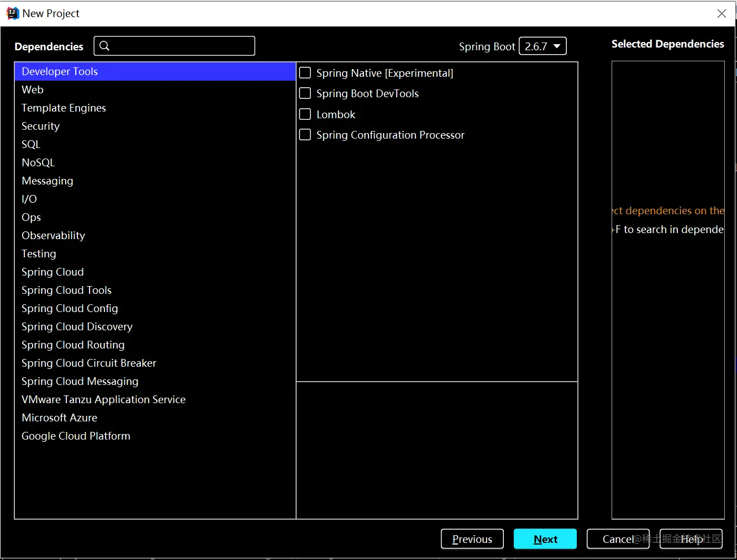The image size is (737, 560).
Task: Choose the Security category
Action: click(x=155, y=126)
